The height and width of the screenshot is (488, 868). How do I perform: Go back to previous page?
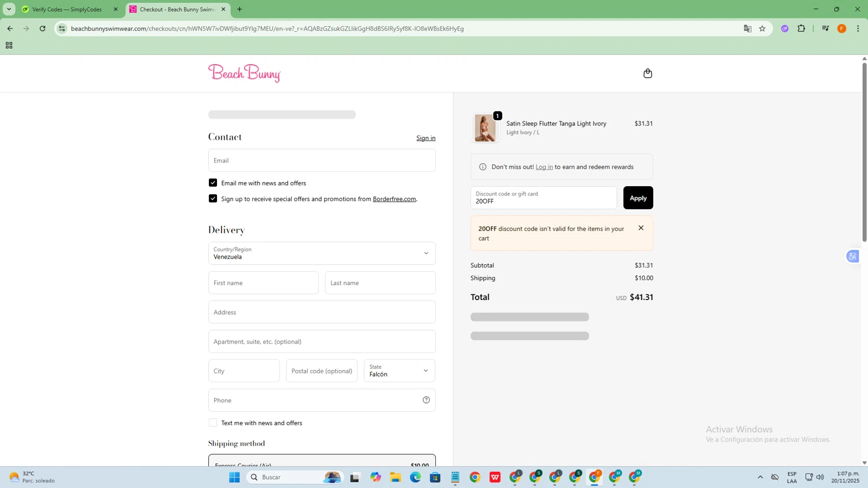coord(10,28)
